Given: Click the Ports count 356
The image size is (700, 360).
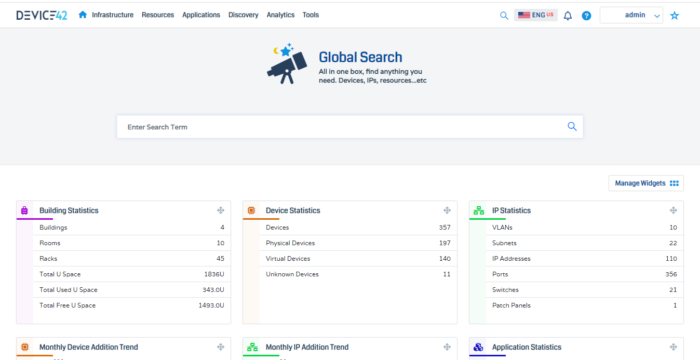Looking at the screenshot, I should coord(671,274).
